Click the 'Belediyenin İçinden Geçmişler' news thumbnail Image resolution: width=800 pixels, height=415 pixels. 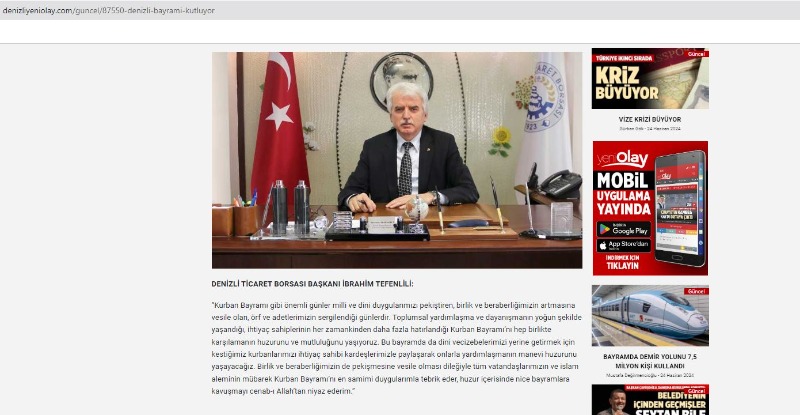[x=649, y=400]
